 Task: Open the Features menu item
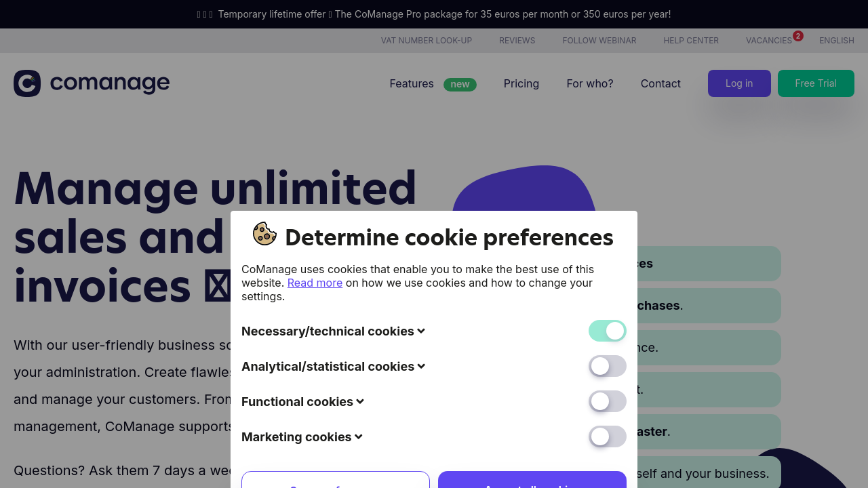coord(412,83)
